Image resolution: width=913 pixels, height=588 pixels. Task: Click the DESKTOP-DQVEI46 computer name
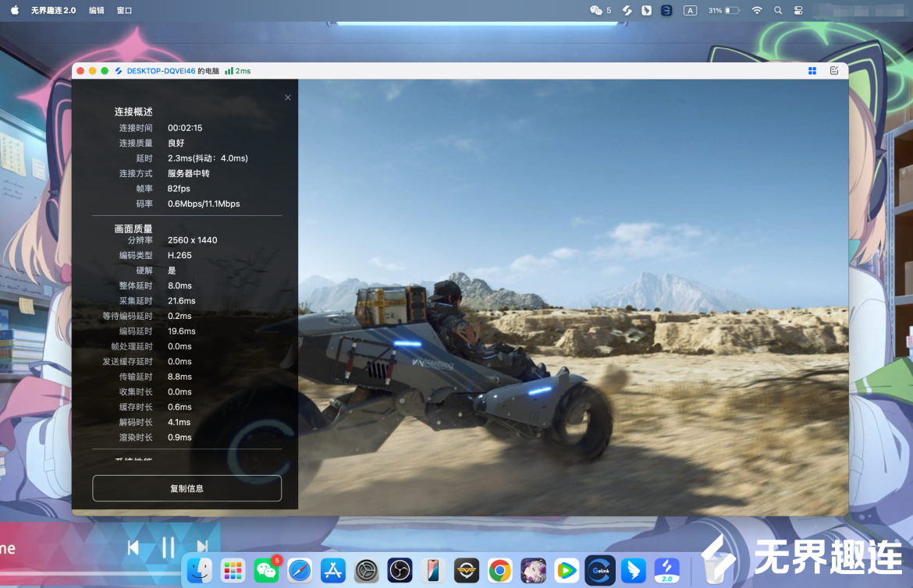click(x=161, y=71)
